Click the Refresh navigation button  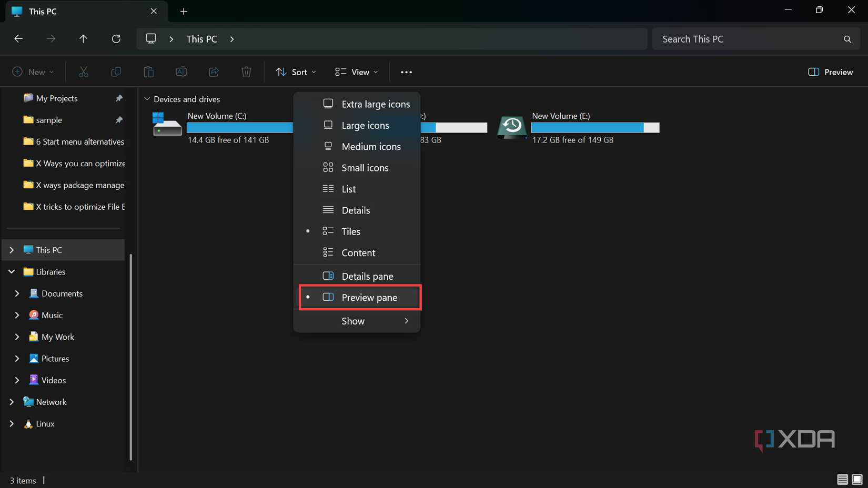click(116, 38)
